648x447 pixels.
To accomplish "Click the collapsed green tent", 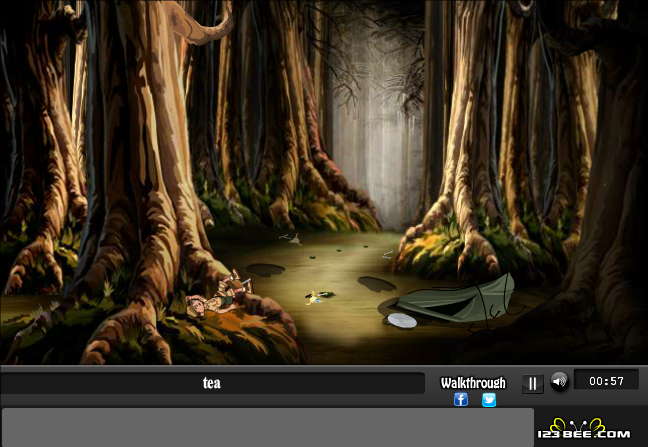I will [x=457, y=299].
